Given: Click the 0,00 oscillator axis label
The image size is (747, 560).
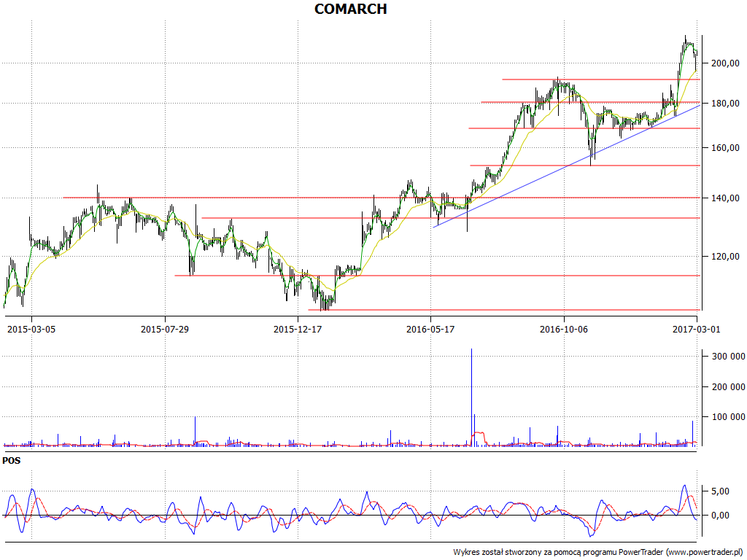Looking at the screenshot, I should [x=720, y=516].
